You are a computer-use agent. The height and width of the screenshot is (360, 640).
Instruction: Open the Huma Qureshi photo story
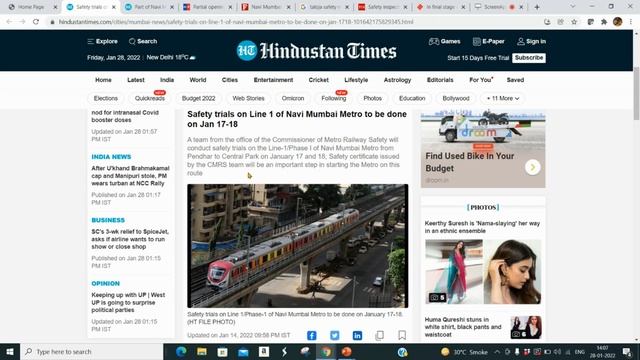pos(463,327)
